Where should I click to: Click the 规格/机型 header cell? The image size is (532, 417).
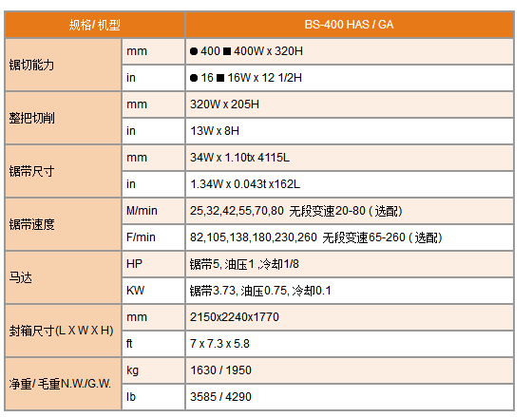95,25
